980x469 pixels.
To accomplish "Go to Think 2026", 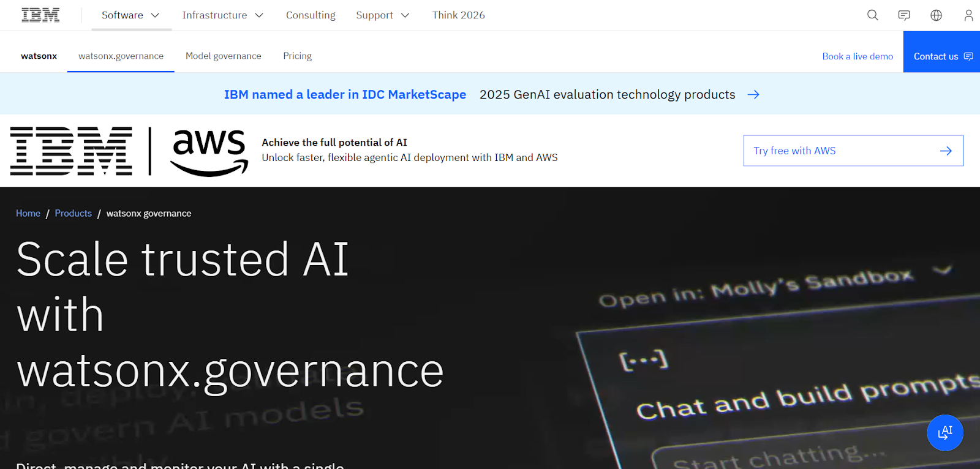I will [458, 15].
